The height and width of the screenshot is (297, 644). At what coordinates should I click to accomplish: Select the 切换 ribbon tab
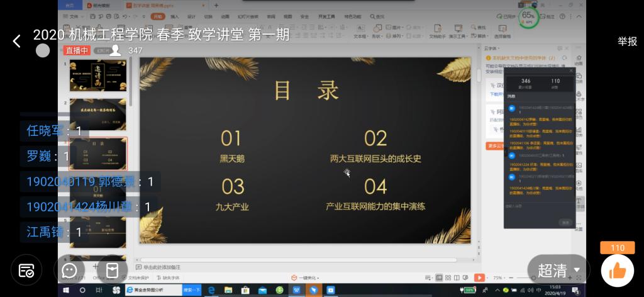click(208, 16)
